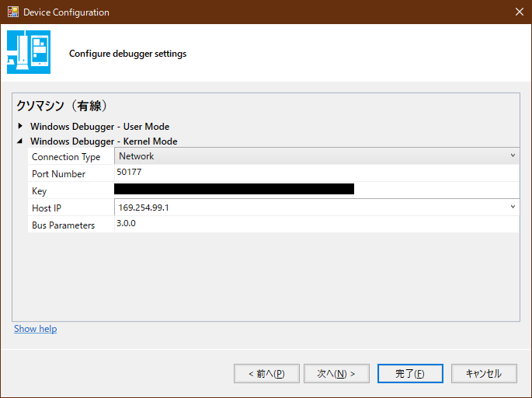Viewport: 532px width, 398px height.
Task: Click the blue device configuration wizard image
Action: [29, 52]
